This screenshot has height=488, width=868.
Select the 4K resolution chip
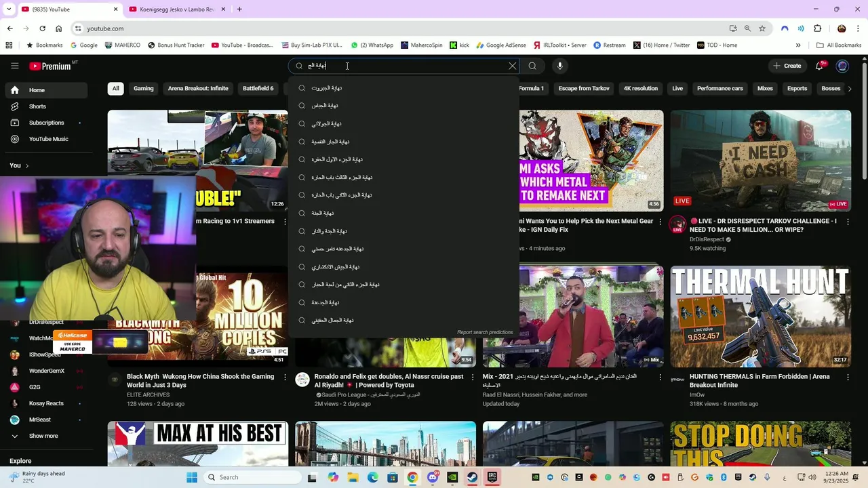point(640,88)
